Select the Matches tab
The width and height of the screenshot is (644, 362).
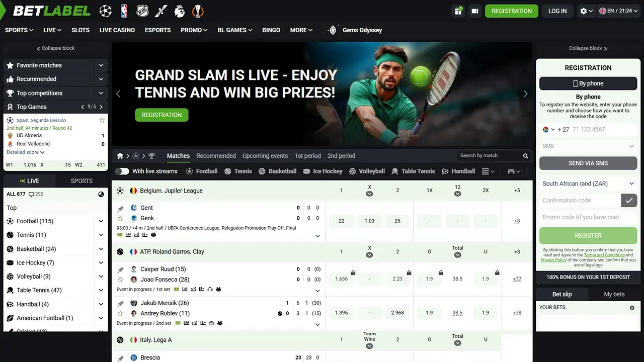click(x=178, y=156)
